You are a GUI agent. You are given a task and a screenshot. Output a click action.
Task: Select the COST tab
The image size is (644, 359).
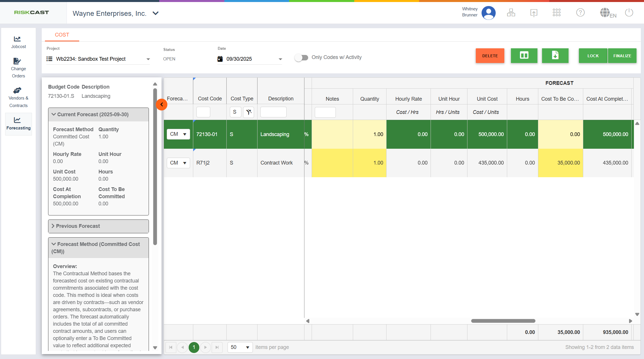click(x=62, y=35)
